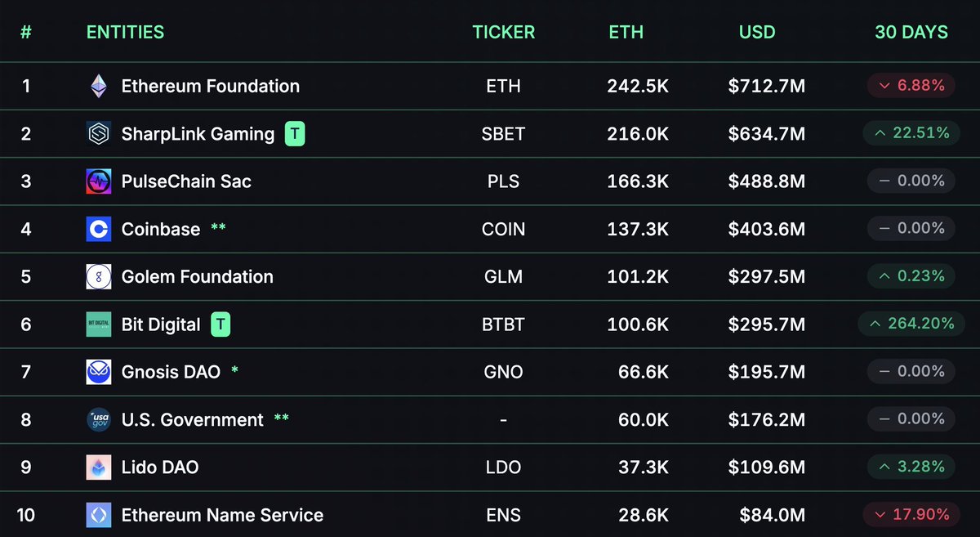Sort by the 30 DAYS column header

[911, 33]
